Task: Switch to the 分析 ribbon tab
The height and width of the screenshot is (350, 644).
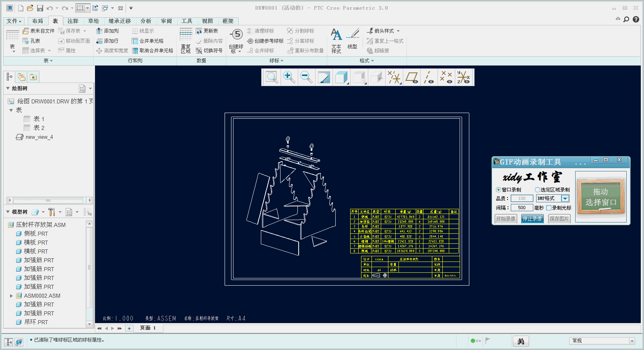Action: pyautogui.click(x=146, y=21)
